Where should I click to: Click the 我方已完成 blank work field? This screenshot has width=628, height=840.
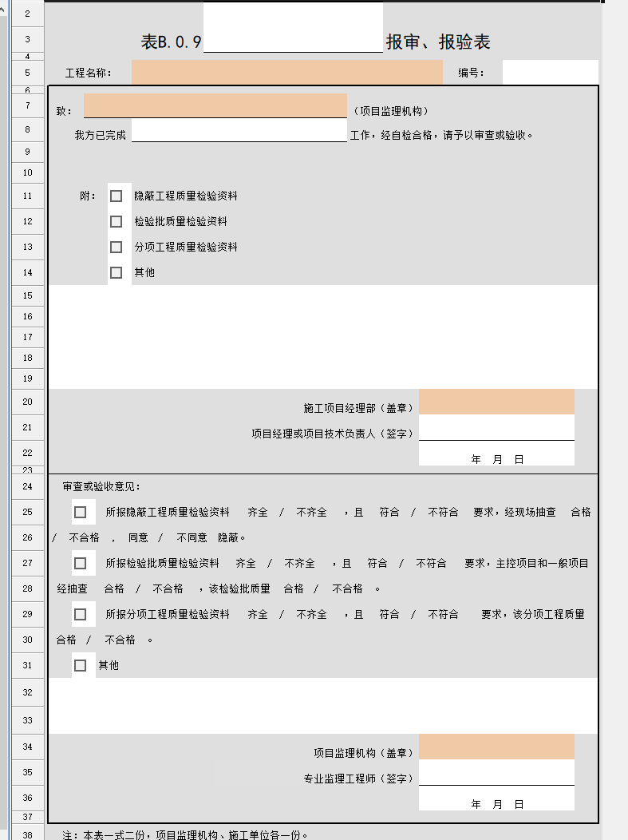point(239,130)
